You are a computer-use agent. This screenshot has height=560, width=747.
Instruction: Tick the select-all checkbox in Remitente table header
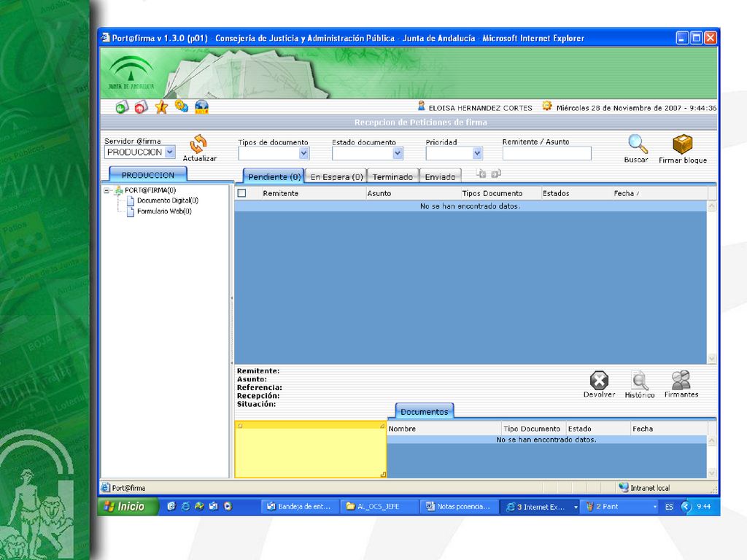[x=241, y=192]
